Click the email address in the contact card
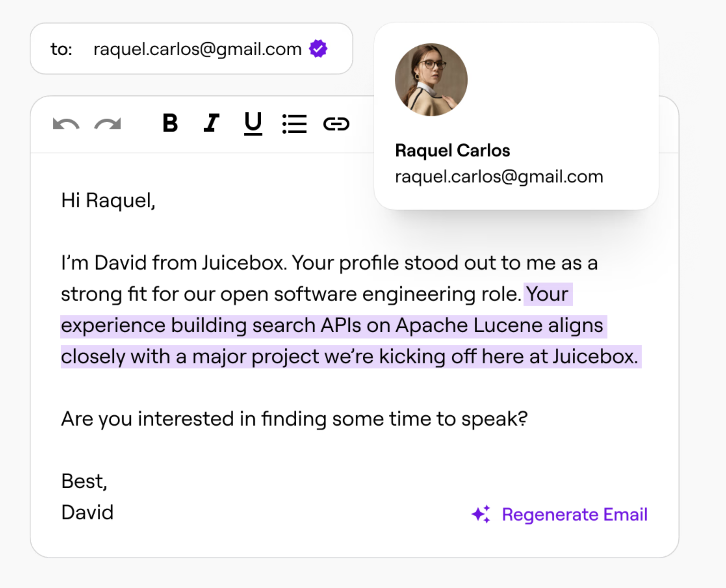 499,177
